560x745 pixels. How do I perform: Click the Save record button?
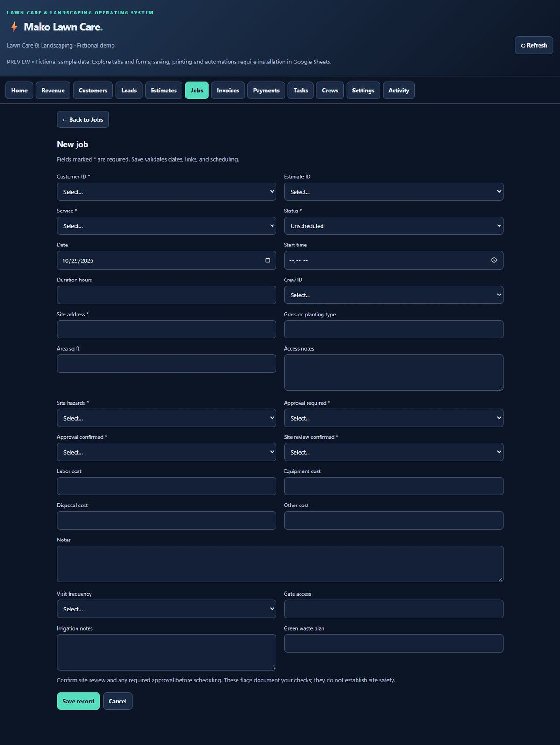point(78,701)
